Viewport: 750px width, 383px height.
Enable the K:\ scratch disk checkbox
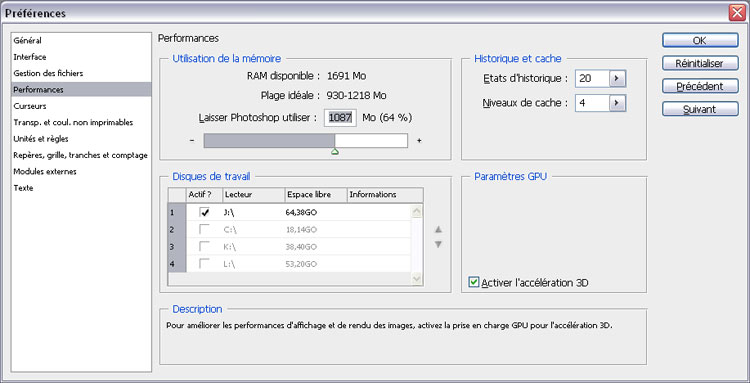[205, 247]
